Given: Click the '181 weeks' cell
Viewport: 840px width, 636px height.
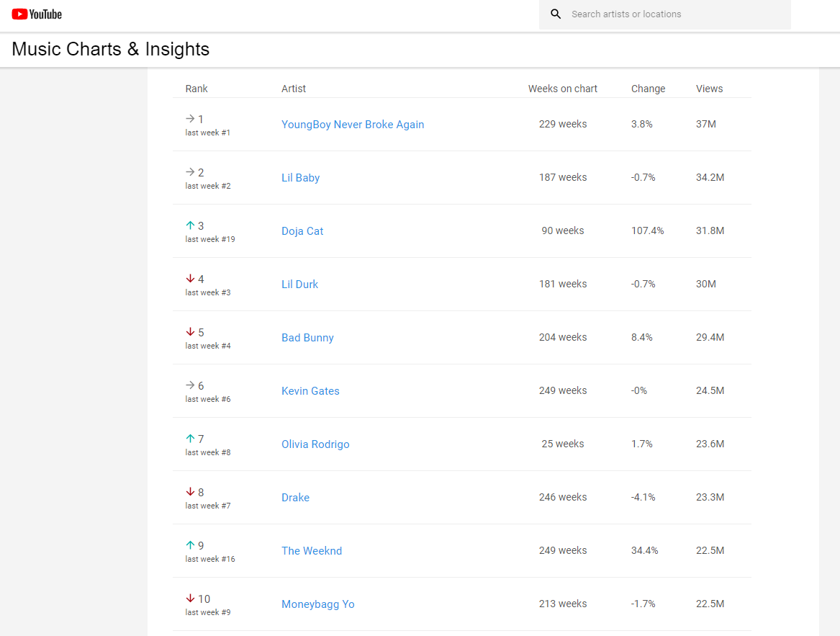Looking at the screenshot, I should 562,284.
